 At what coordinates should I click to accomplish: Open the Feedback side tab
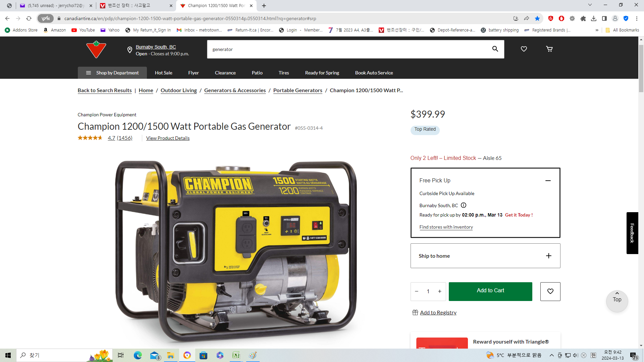[x=632, y=233]
